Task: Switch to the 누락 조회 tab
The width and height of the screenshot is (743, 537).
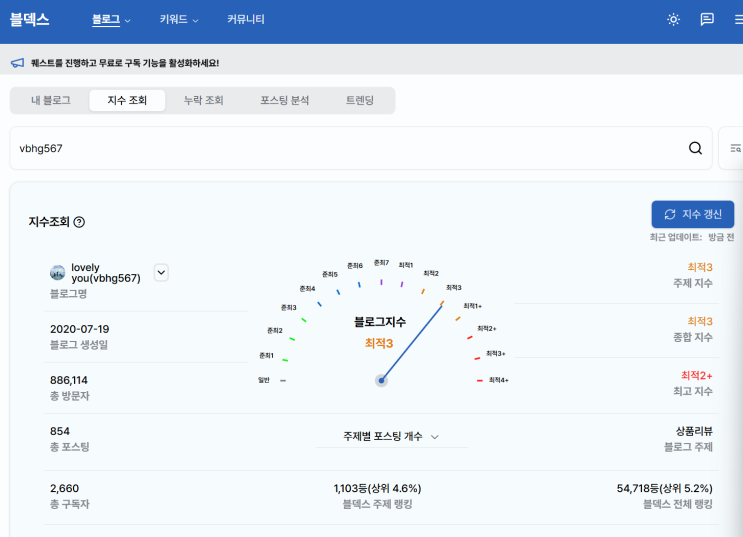Action: [203, 100]
